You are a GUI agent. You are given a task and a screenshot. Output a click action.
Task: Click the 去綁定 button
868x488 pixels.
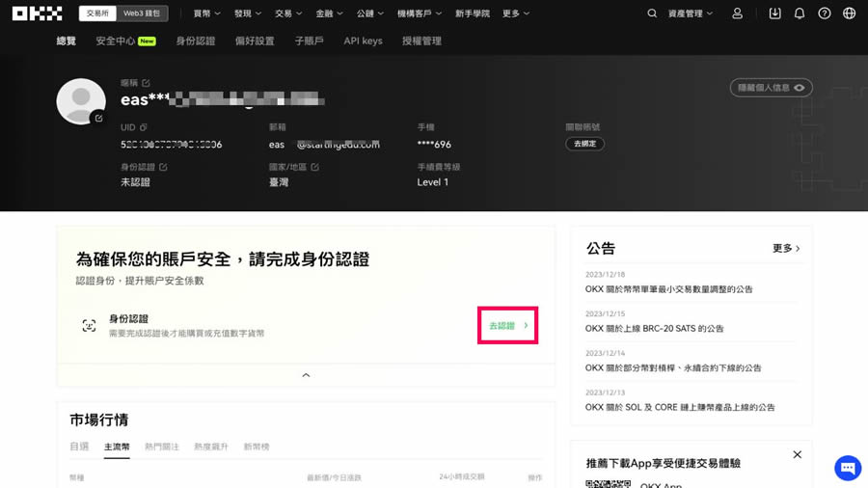584,144
